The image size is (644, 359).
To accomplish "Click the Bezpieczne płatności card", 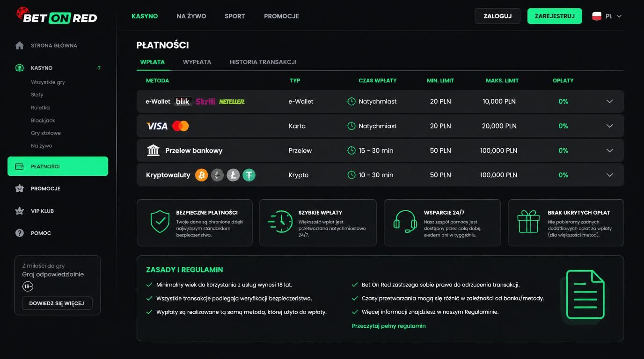I will point(195,223).
